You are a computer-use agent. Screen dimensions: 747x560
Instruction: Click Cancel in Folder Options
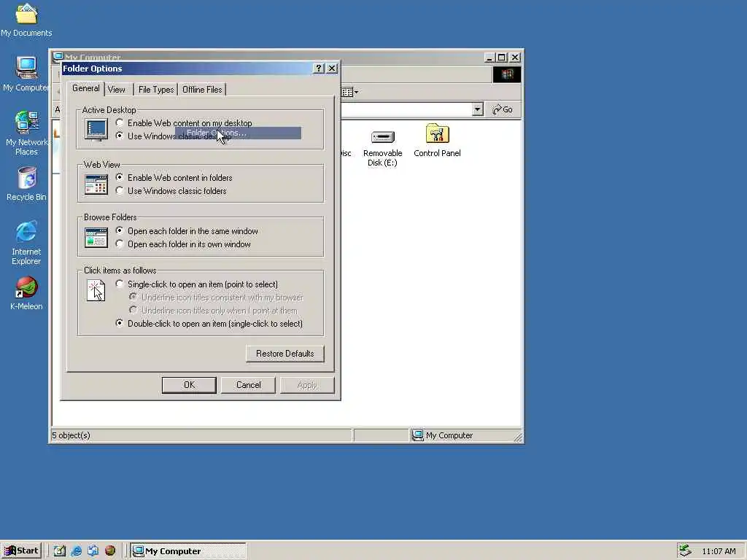[248, 385]
